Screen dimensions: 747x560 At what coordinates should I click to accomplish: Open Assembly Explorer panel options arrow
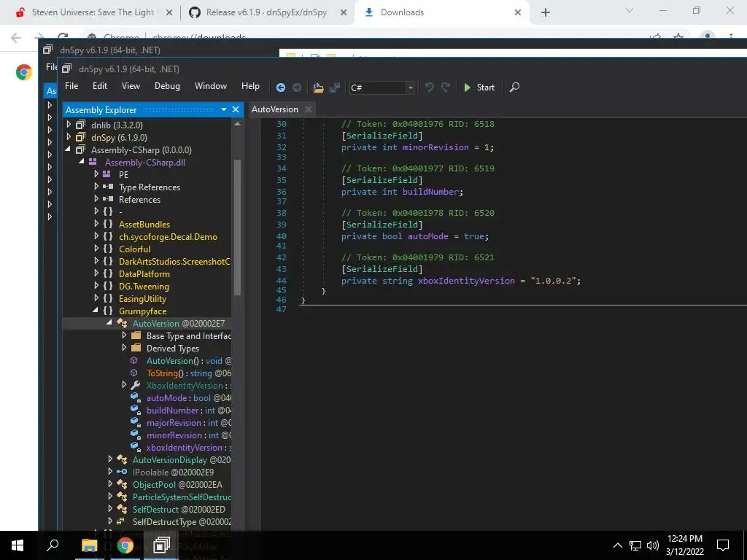point(224,109)
